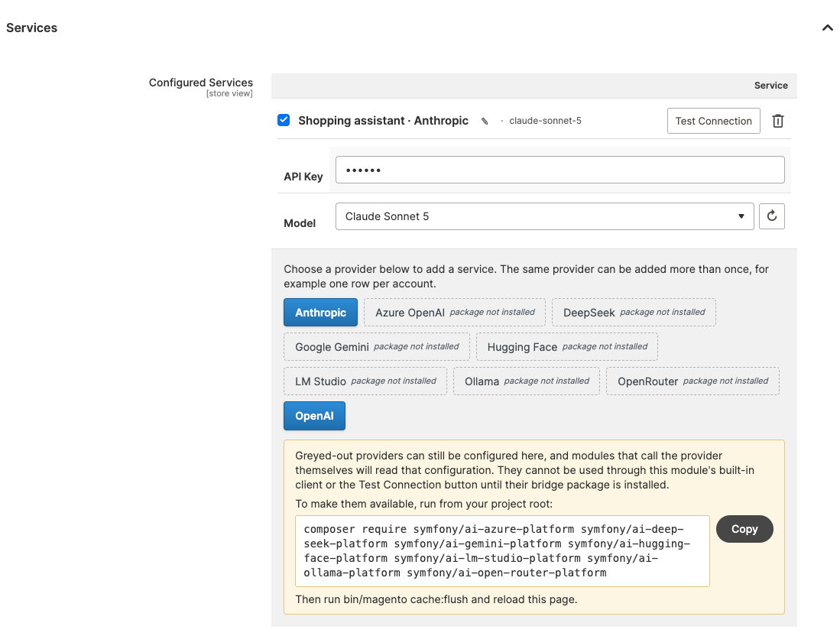
Task: Choose the Hugging Face provider
Action: (567, 346)
